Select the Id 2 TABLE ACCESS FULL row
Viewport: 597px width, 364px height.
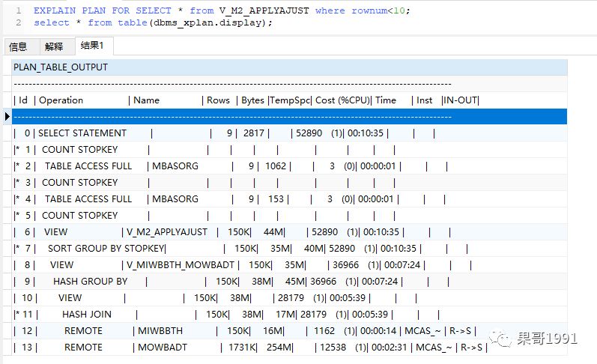[289, 166]
